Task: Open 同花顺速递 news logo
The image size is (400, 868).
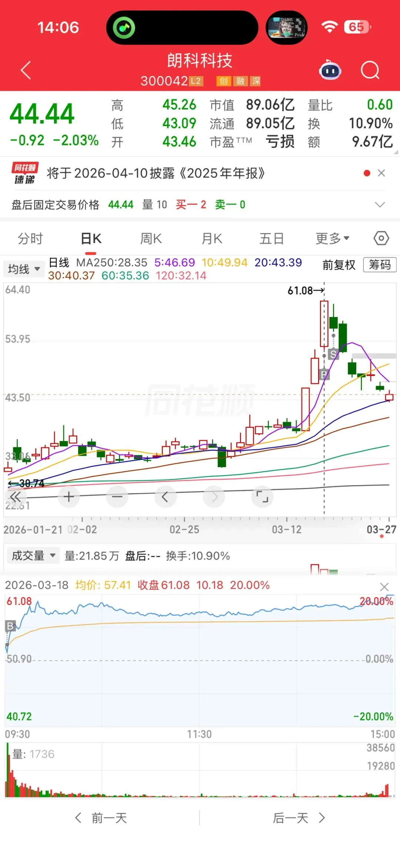Action: [25, 173]
